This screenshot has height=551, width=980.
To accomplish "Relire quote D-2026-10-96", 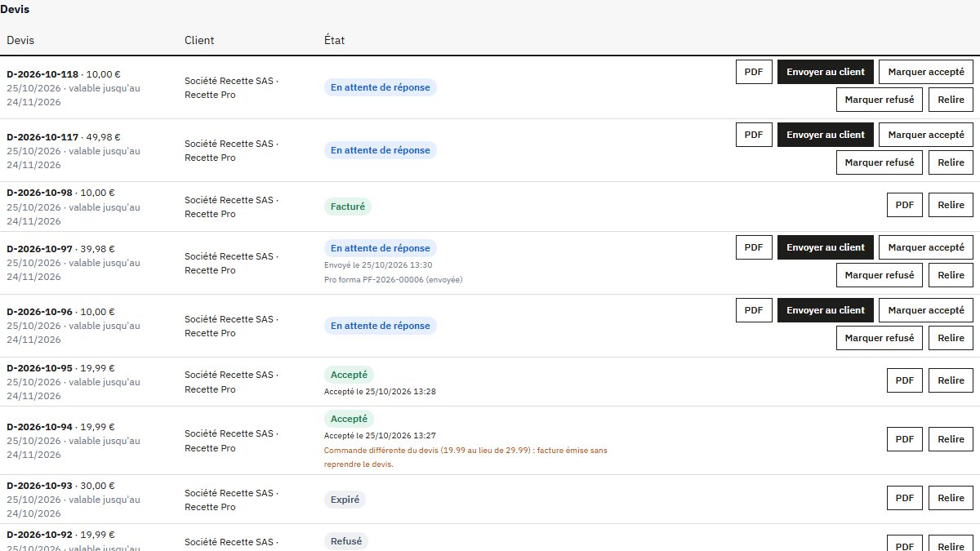I will pyautogui.click(x=951, y=338).
